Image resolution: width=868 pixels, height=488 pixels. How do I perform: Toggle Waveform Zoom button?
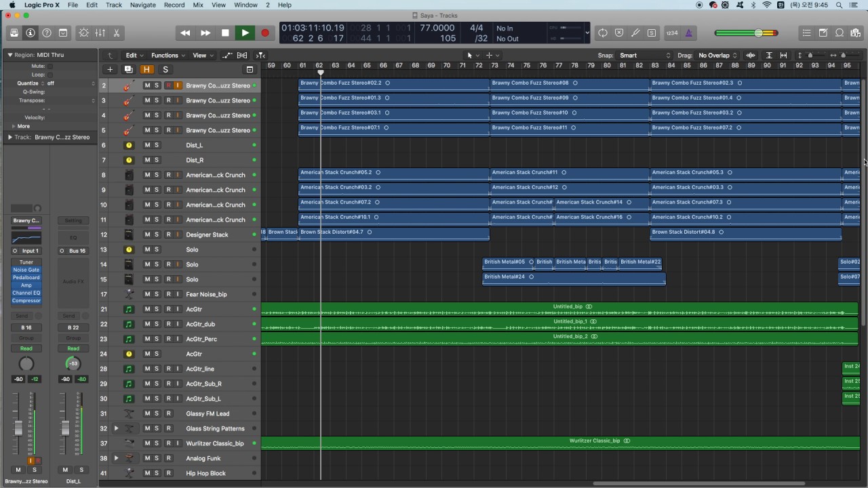751,56
